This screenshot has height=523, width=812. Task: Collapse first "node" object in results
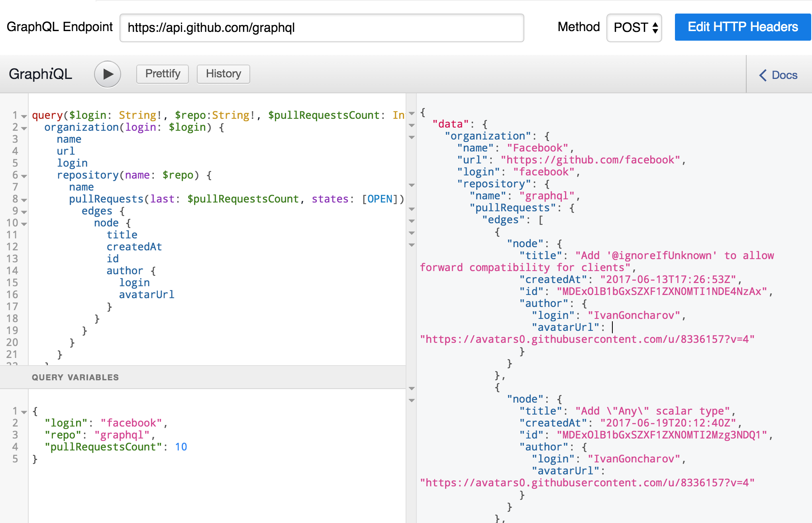click(x=412, y=245)
